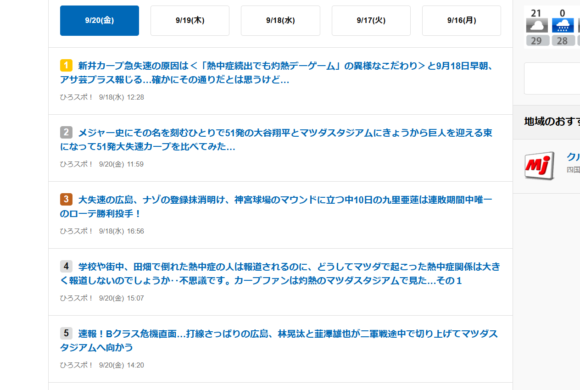The image size is (580, 390).
Task: Go to the 9/16(月) tab
Action: pos(462,21)
